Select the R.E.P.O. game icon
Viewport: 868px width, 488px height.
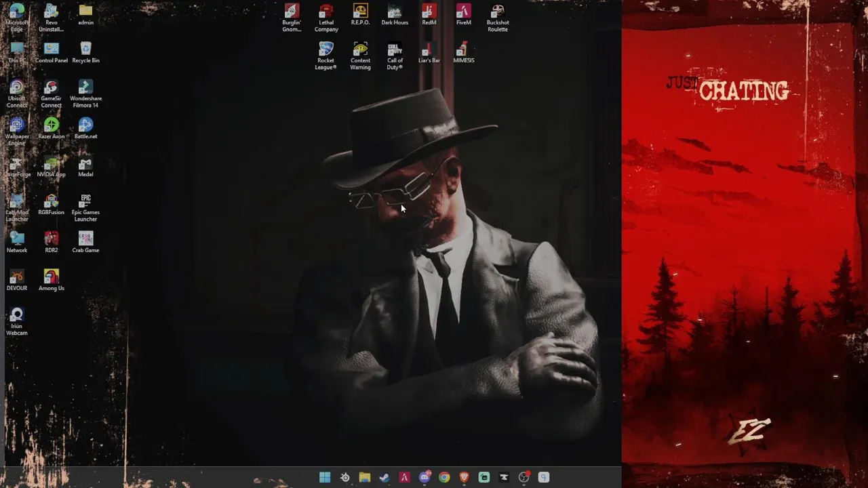pyautogui.click(x=360, y=14)
